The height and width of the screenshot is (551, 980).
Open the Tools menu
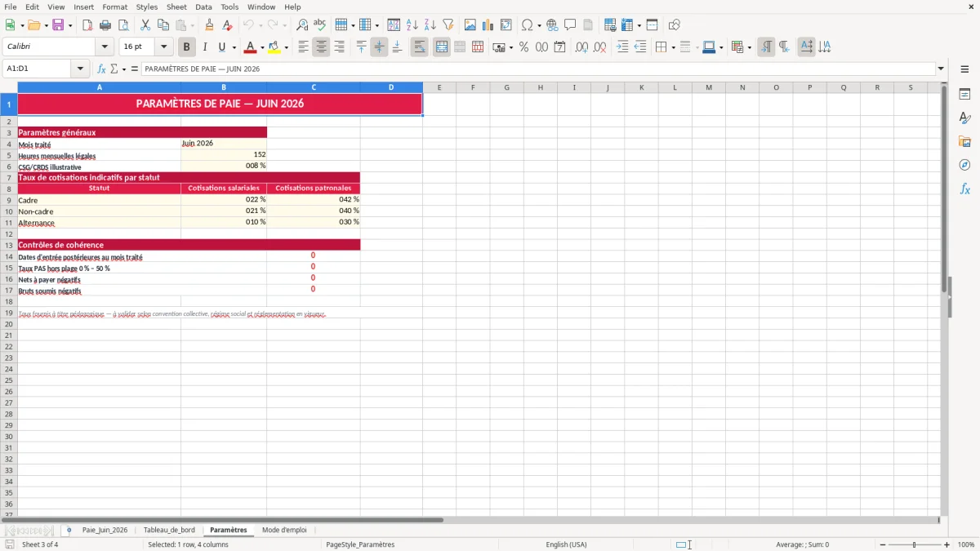tap(229, 7)
